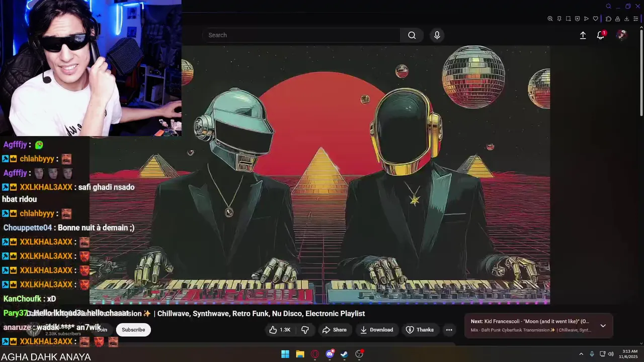Focus the YouTube search field
The width and height of the screenshot is (644, 362).
(301, 35)
